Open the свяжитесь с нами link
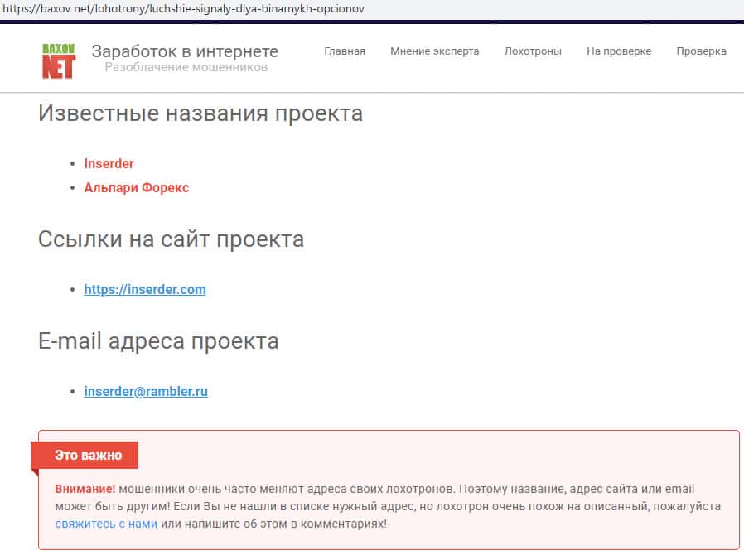Screen dimensions: 744x560 pyautogui.click(x=106, y=524)
